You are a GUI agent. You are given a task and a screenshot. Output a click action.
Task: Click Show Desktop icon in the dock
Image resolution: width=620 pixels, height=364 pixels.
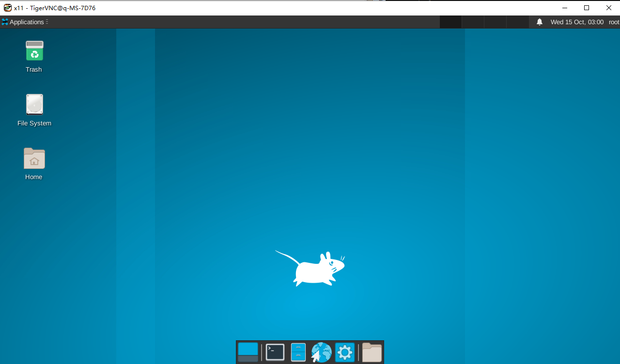(248, 352)
